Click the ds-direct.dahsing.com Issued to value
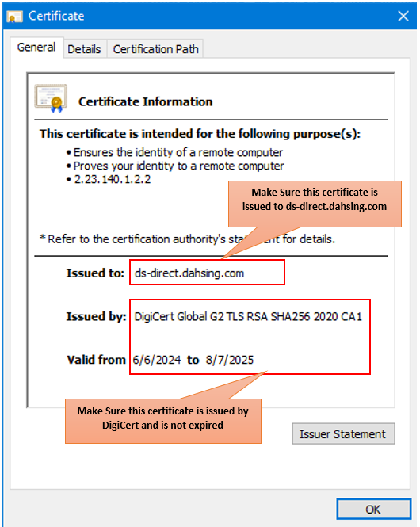The height and width of the screenshot is (527, 420). pyautogui.click(x=189, y=273)
